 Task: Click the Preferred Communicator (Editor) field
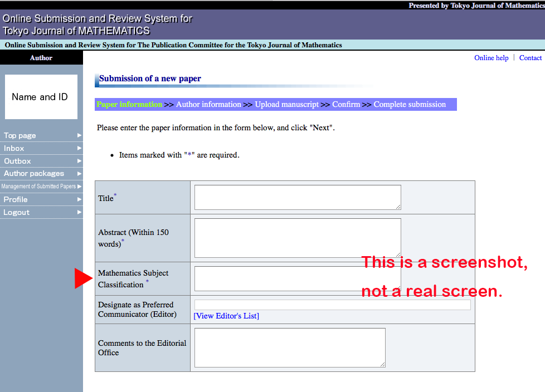(332, 305)
